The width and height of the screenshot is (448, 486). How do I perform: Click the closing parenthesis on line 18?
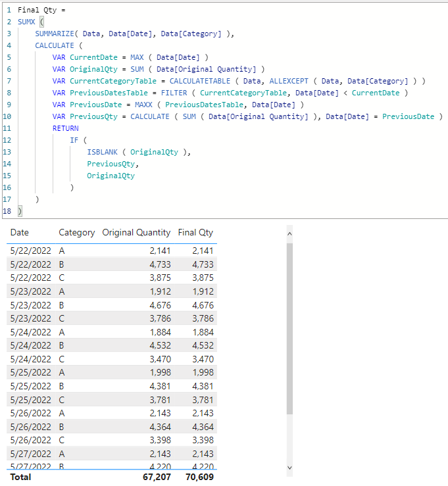[x=20, y=211]
